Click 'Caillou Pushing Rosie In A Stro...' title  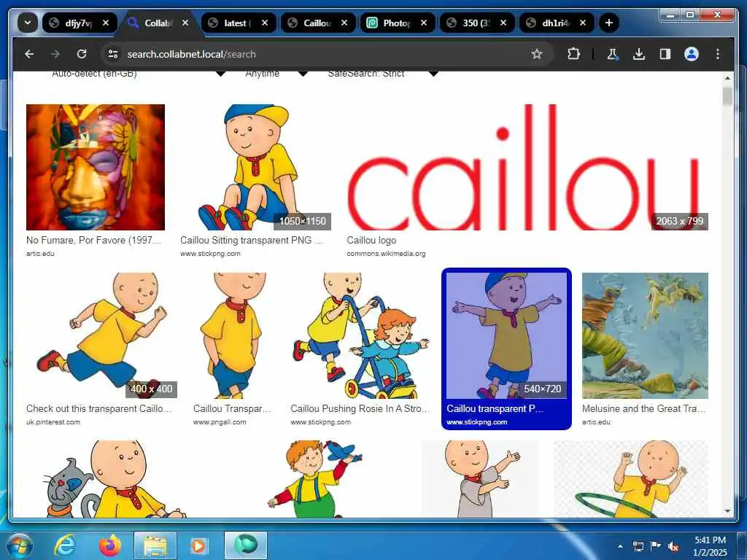(x=360, y=408)
